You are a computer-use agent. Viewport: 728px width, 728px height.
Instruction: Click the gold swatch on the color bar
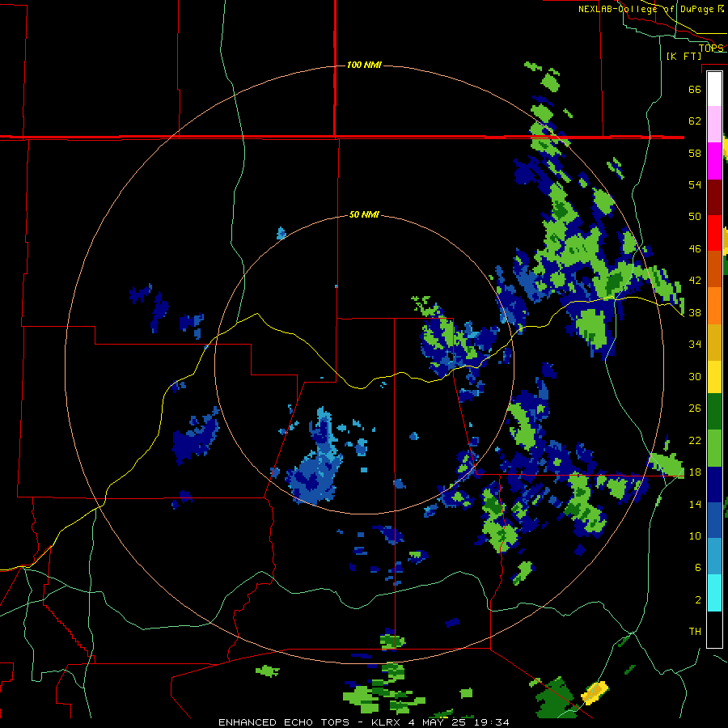coord(714,342)
